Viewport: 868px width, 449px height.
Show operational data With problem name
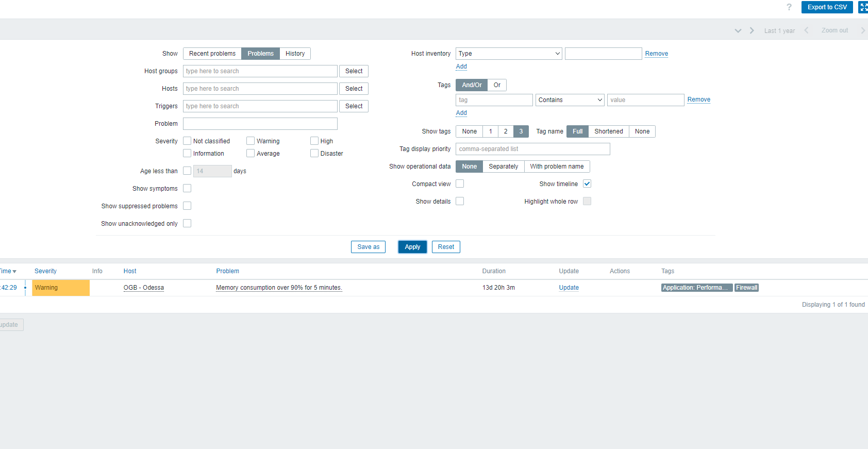557,167
